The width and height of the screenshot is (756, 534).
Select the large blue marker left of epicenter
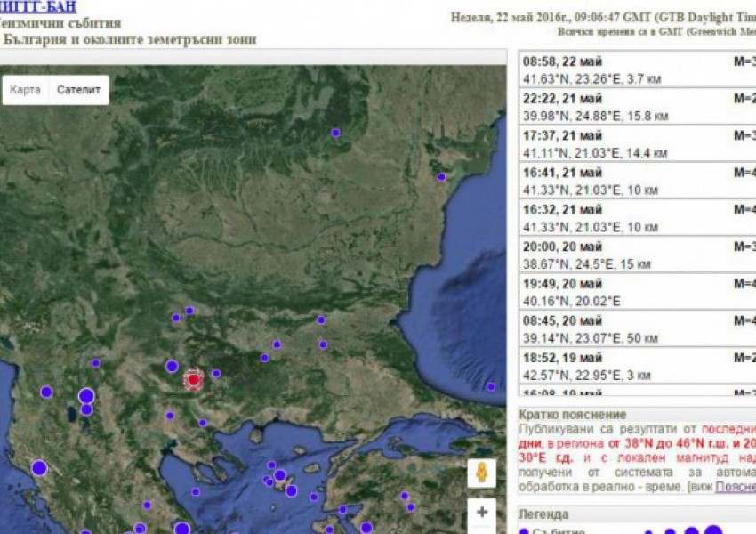click(172, 366)
